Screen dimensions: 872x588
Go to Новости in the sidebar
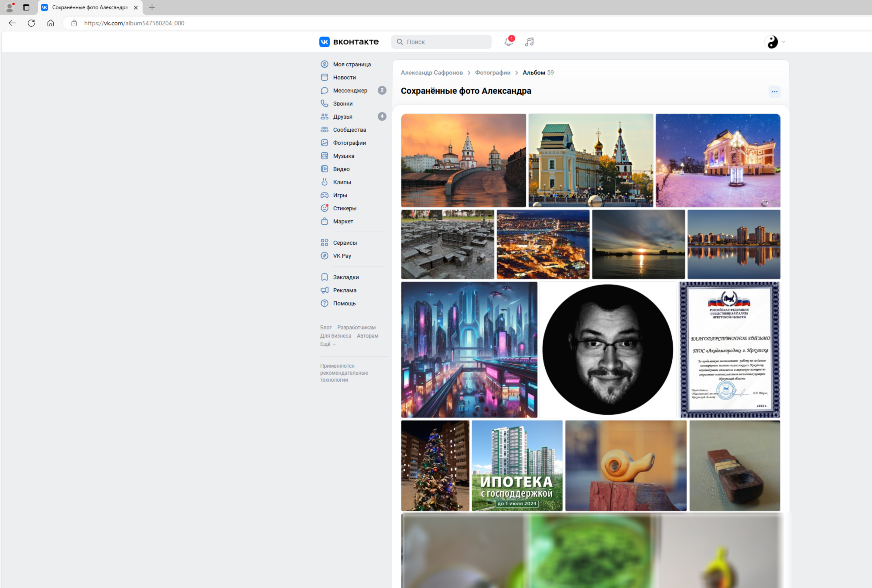pos(344,77)
